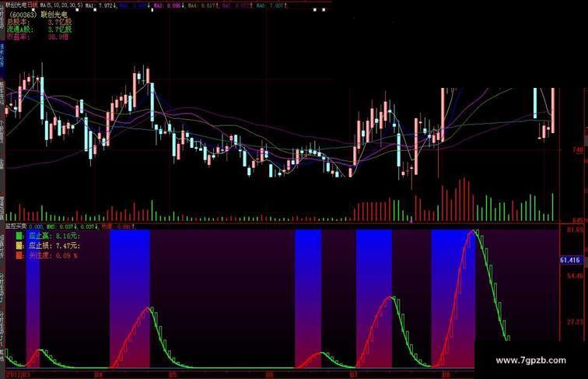Click the 81.69 indicator axis label
Screen dimensions: 588x379
(576, 230)
